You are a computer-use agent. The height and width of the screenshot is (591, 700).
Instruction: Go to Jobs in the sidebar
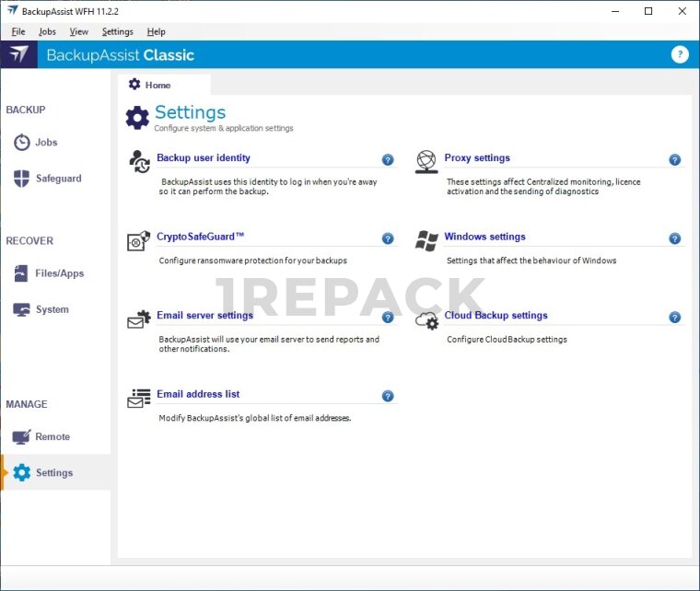pyautogui.click(x=46, y=143)
